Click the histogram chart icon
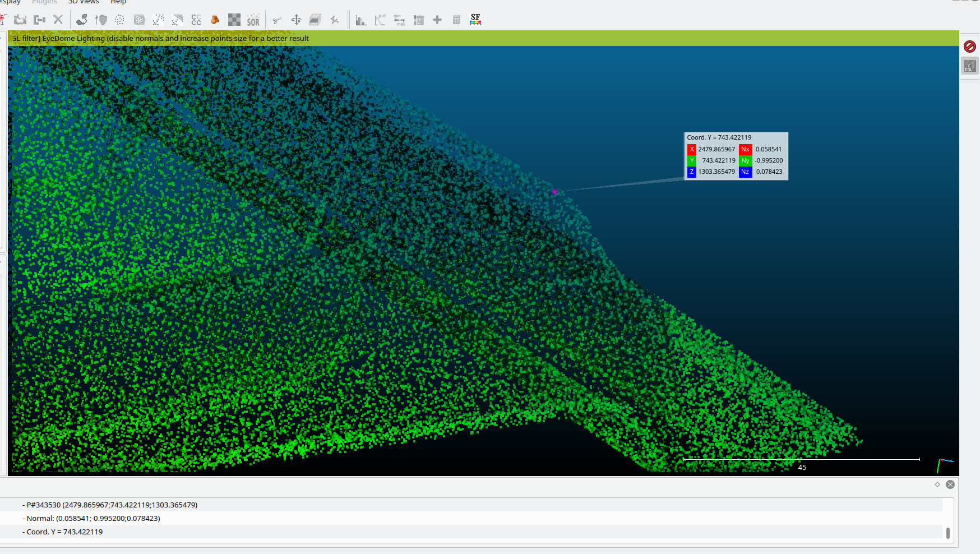 click(361, 20)
